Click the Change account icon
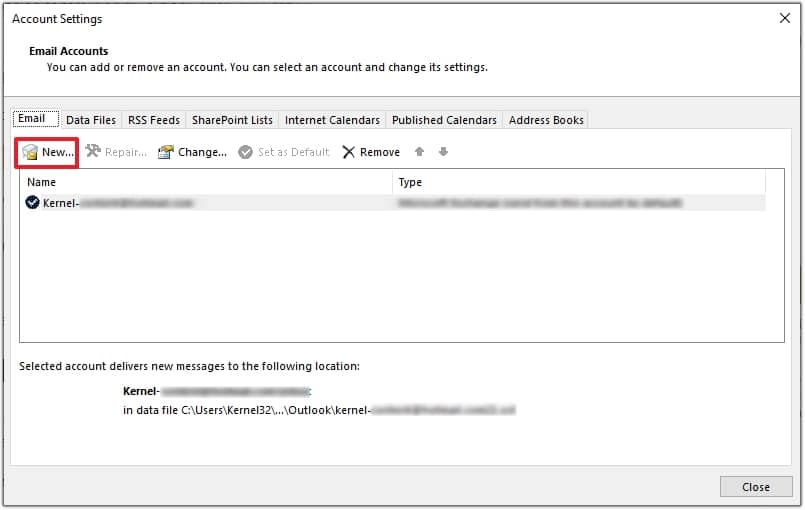Viewport: 805px width, 510px height. pos(166,152)
